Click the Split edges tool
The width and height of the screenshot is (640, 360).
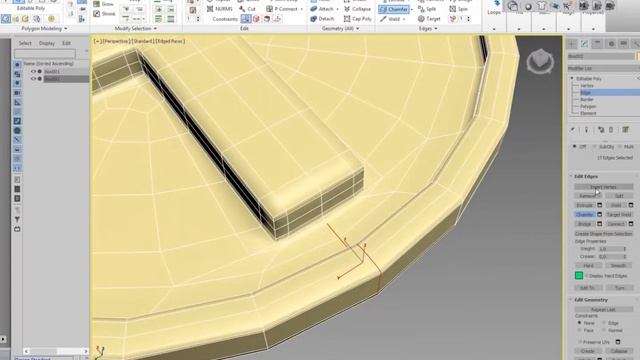coord(427,9)
